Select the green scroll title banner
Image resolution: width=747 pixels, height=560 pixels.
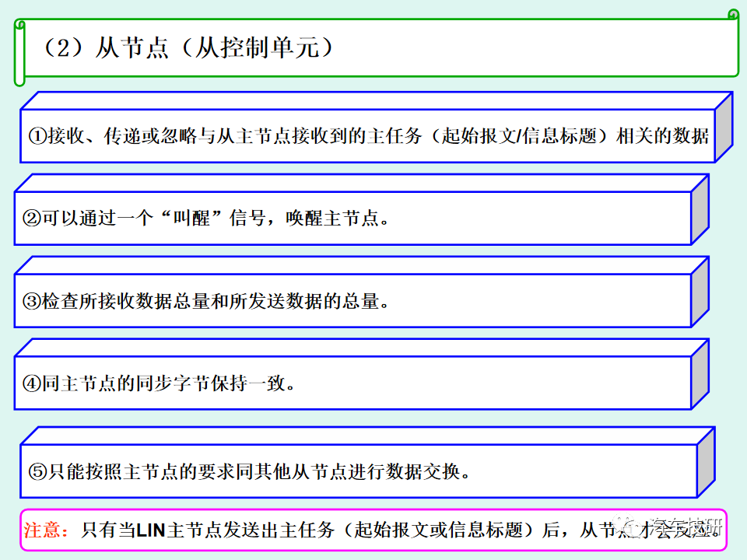click(373, 47)
